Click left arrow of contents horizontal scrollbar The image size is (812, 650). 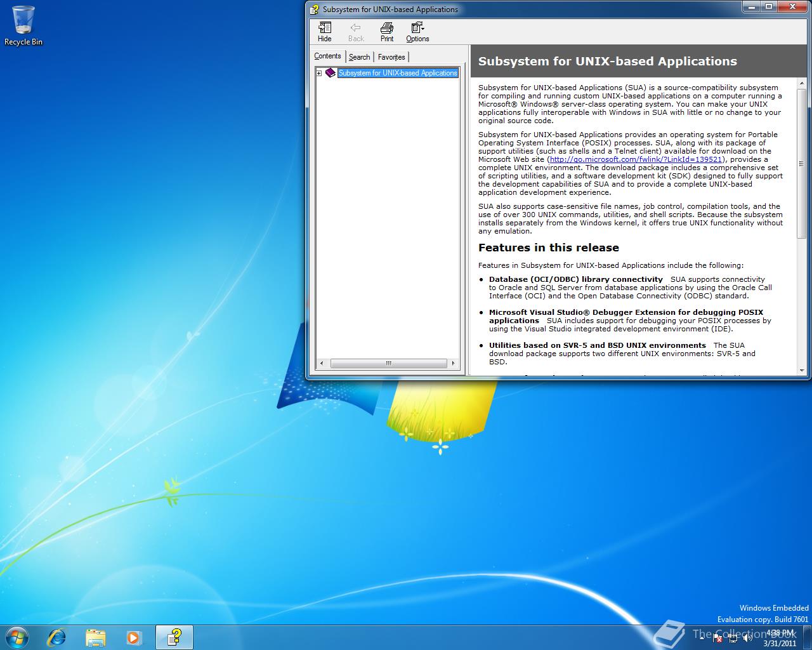coord(322,364)
